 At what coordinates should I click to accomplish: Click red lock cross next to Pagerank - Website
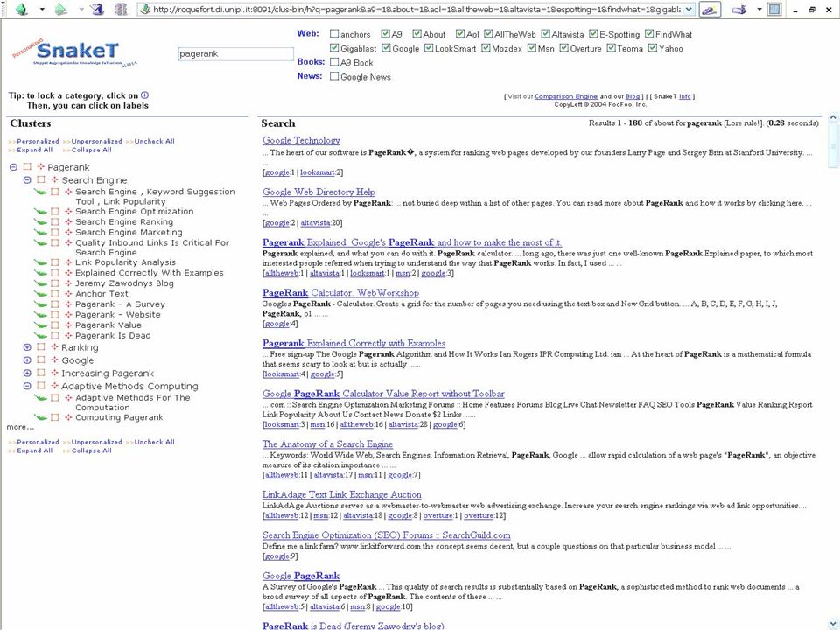pos(68,314)
